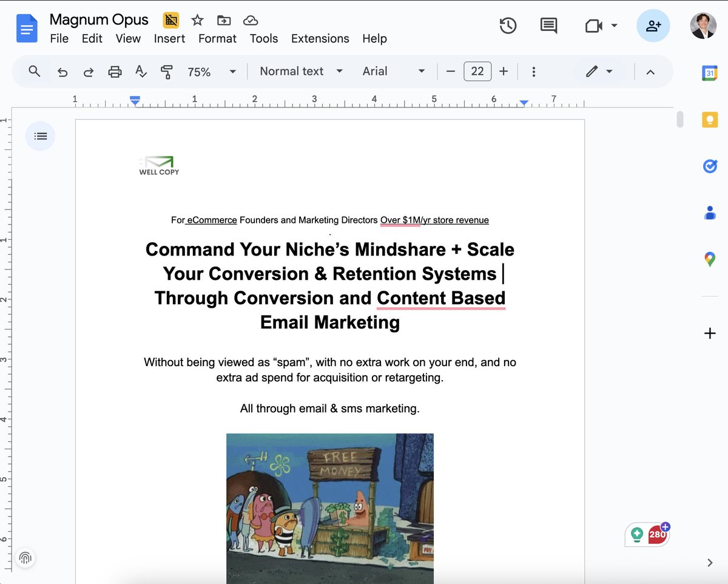Image resolution: width=728 pixels, height=584 pixels.
Task: Click the fingerprint icon at bottom left
Action: click(25, 557)
